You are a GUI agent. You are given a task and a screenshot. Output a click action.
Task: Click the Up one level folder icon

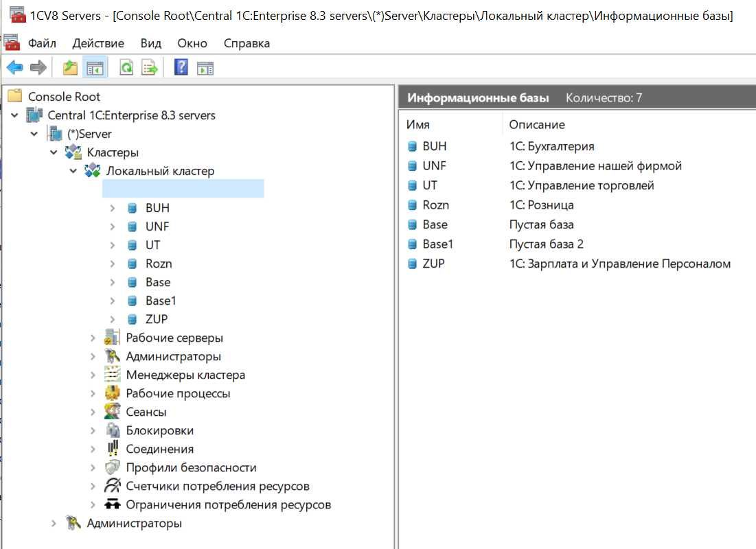coord(71,67)
